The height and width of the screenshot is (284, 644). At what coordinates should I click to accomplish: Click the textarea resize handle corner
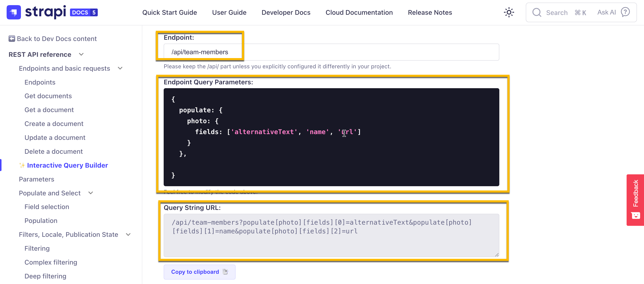click(x=497, y=255)
